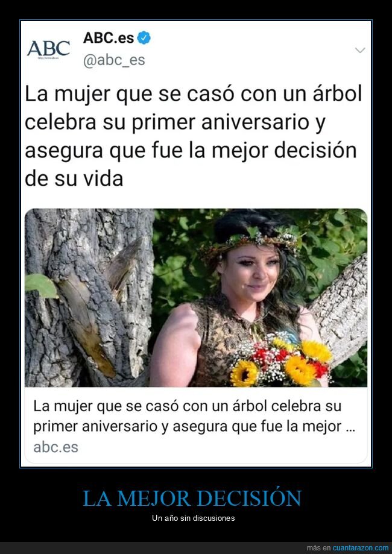The image size is (392, 554).
Task: Open the article preview photo
Action: pyautogui.click(x=196, y=297)
